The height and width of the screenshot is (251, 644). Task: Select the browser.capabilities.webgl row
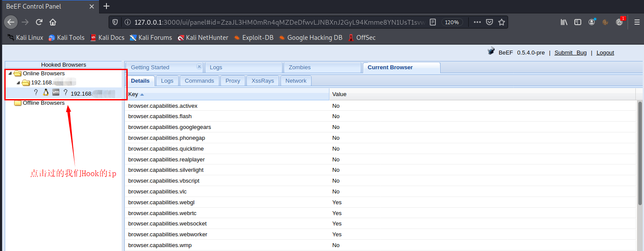(x=381, y=203)
